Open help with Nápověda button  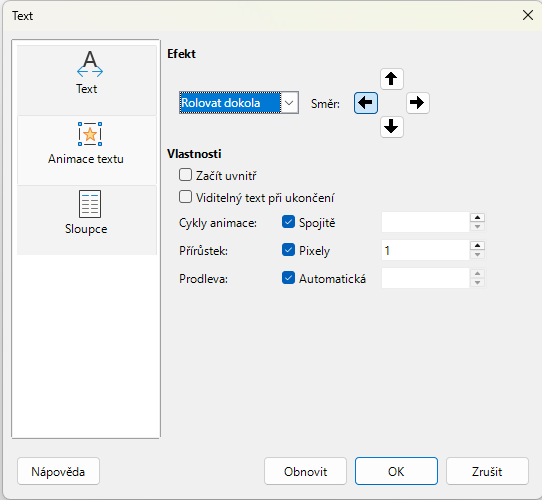click(x=58, y=471)
